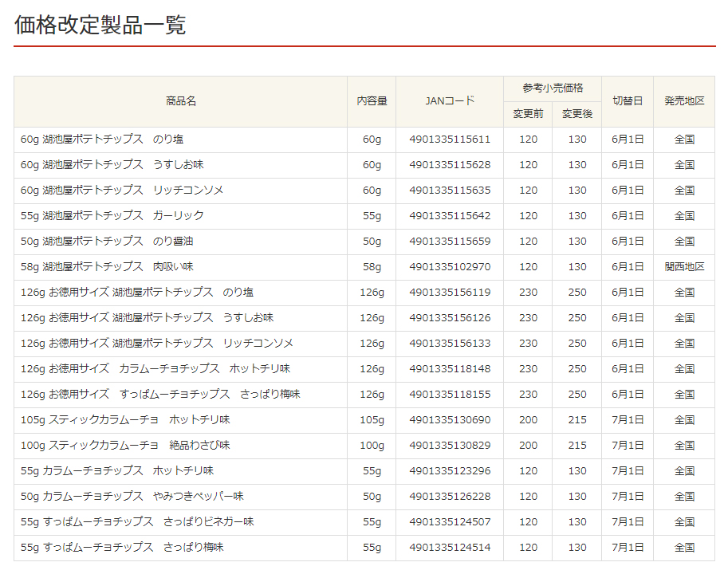Select 55g すっぱムーチョチップス さっぱり梅味
The image size is (728, 570).
pos(122,548)
